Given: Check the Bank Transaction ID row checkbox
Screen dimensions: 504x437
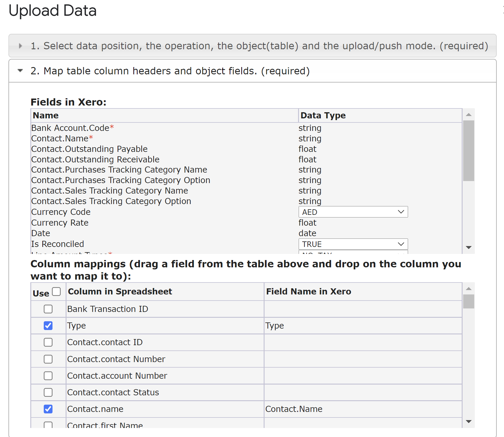Looking at the screenshot, I should click(x=48, y=309).
